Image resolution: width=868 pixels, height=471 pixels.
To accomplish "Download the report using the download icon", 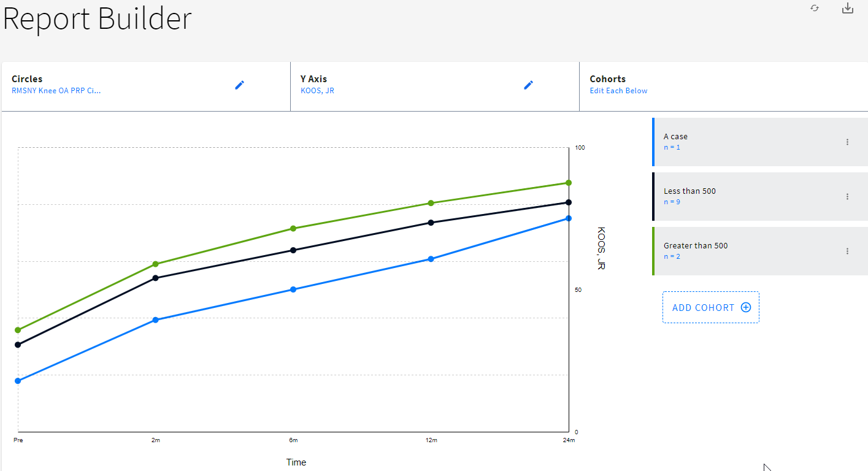I will click(848, 9).
